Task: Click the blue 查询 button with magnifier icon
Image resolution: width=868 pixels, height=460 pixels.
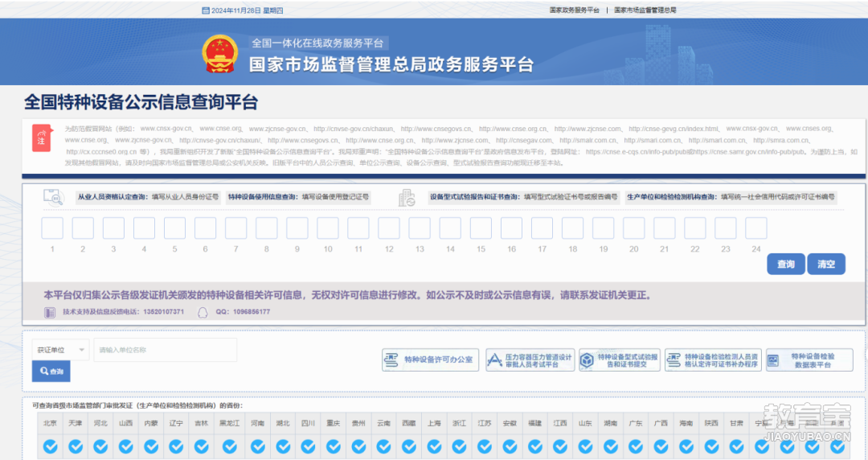Action: pos(51,372)
